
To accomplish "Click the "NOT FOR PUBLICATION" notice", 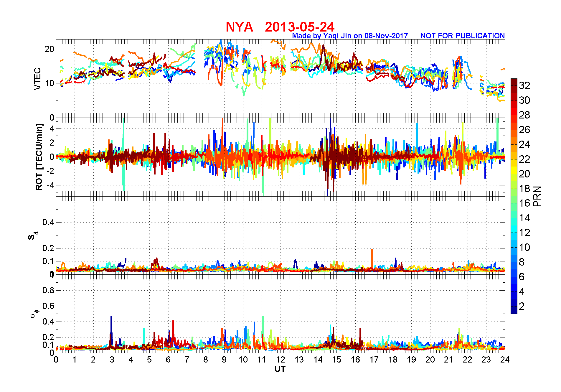I will click(463, 36).
